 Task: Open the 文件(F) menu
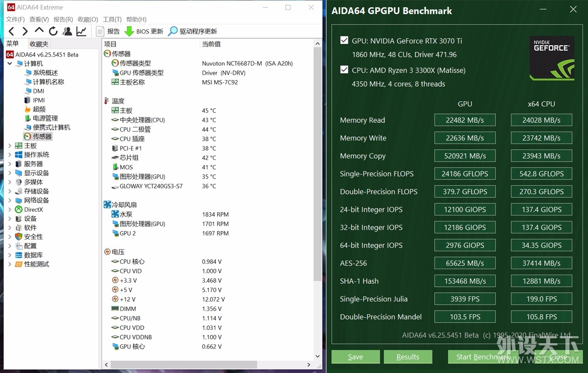click(x=15, y=19)
